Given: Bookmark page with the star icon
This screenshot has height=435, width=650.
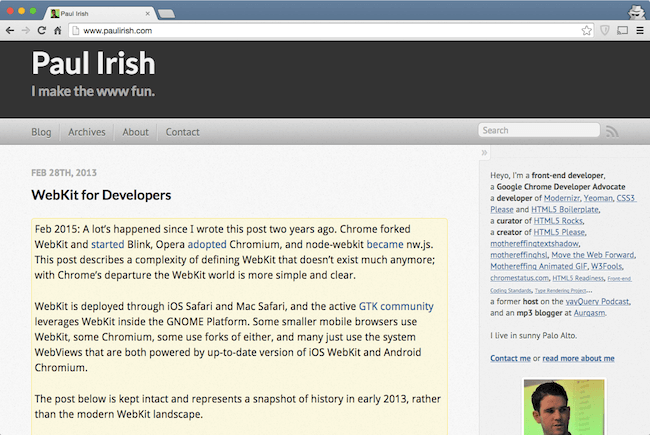Looking at the screenshot, I should coord(586,30).
